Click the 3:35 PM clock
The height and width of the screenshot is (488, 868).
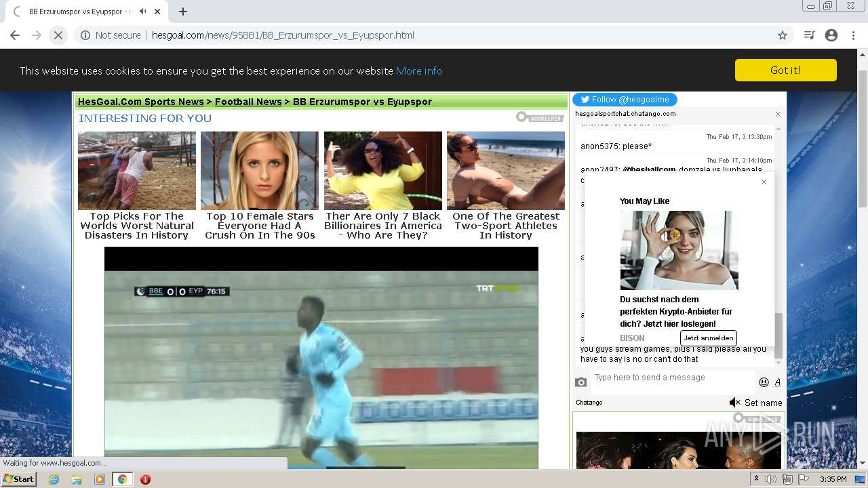833,479
